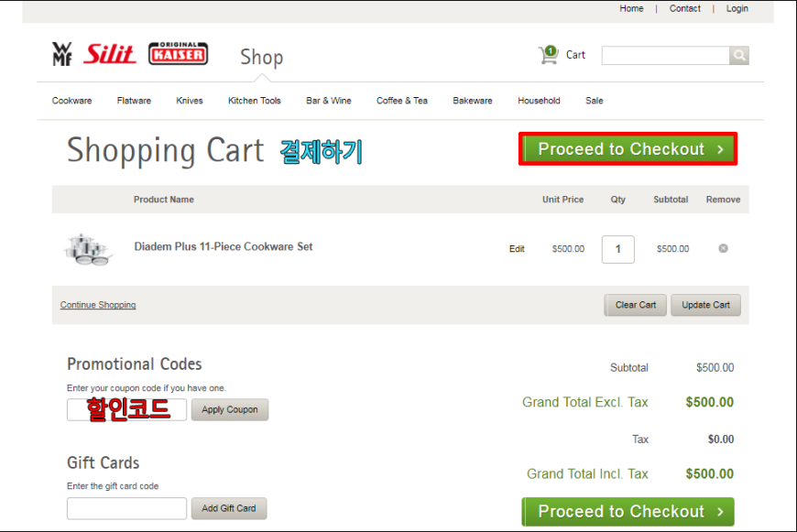Click the search magnifier button
797x532 pixels.
point(739,55)
